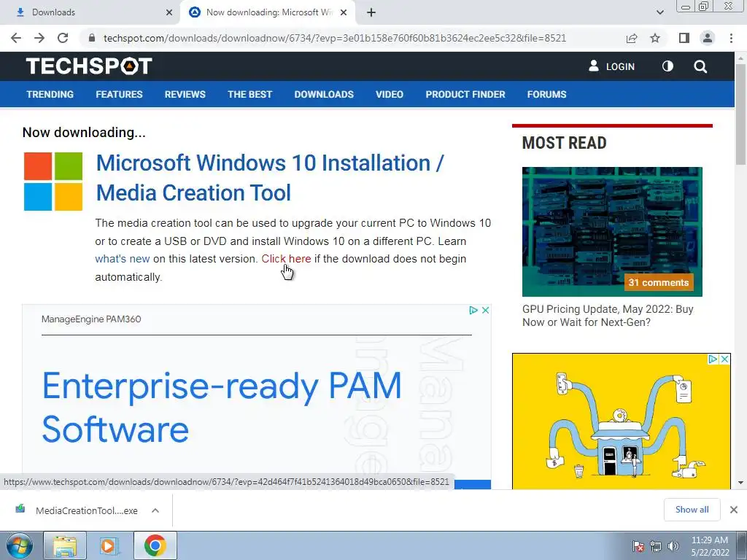Screen dimensions: 747x560
Task: Switch to the Downloads tab
Action: pyautogui.click(x=90, y=12)
